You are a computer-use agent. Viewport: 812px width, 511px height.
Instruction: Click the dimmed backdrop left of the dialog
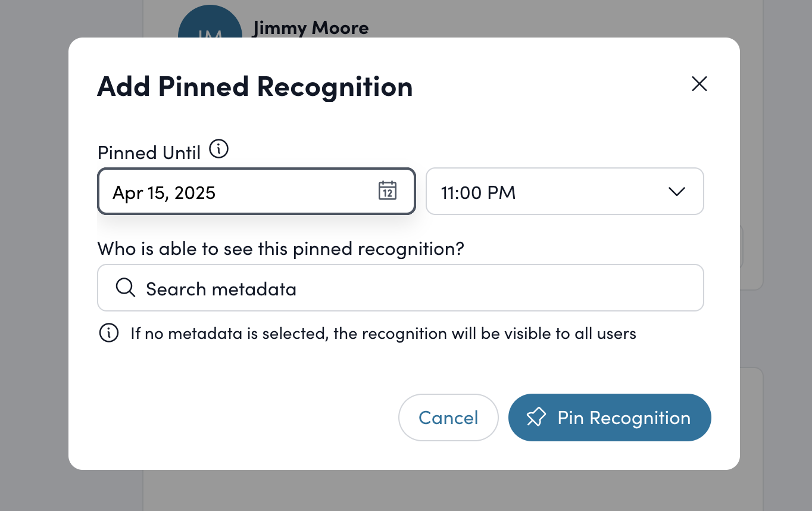33,256
